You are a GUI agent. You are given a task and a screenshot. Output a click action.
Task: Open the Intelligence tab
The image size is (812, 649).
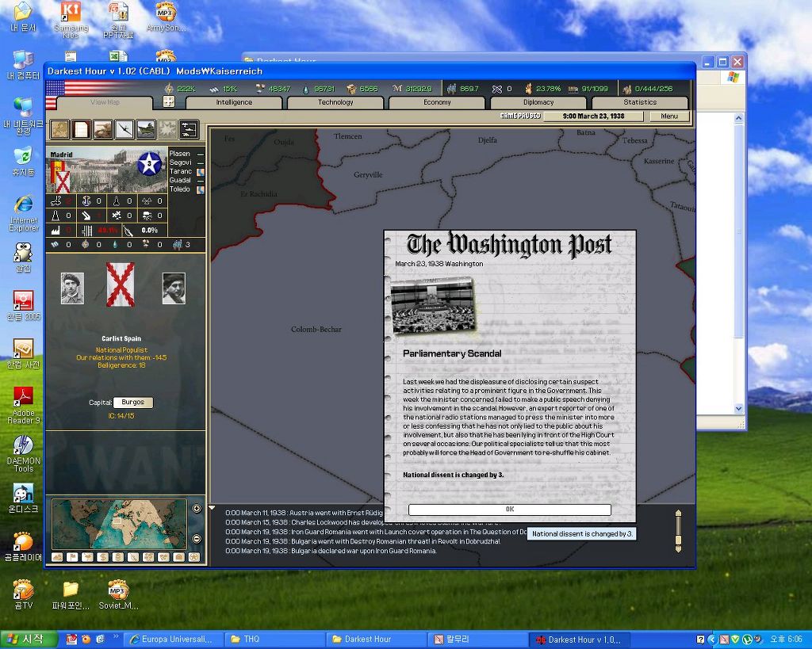(234, 102)
